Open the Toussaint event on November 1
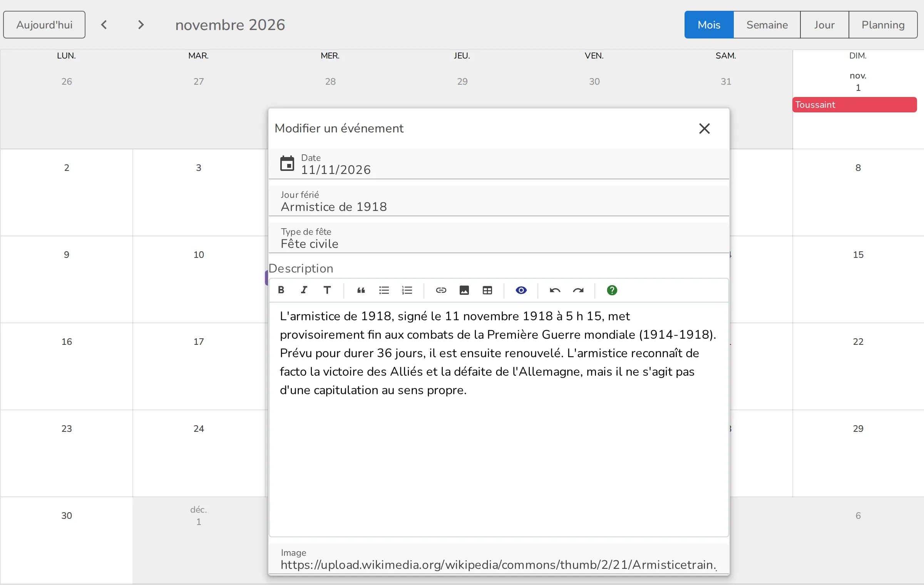The width and height of the screenshot is (924, 585). [854, 105]
